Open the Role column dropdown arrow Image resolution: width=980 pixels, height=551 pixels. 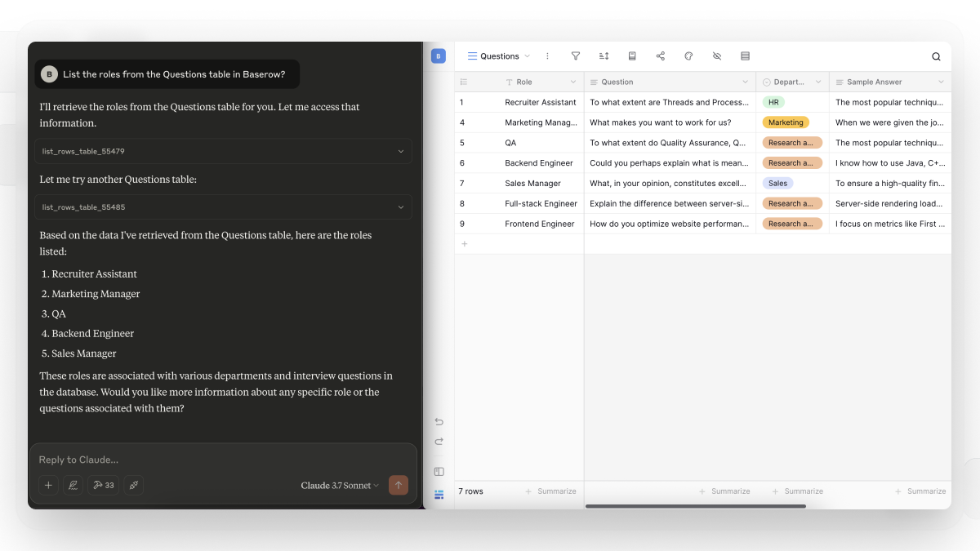[573, 82]
